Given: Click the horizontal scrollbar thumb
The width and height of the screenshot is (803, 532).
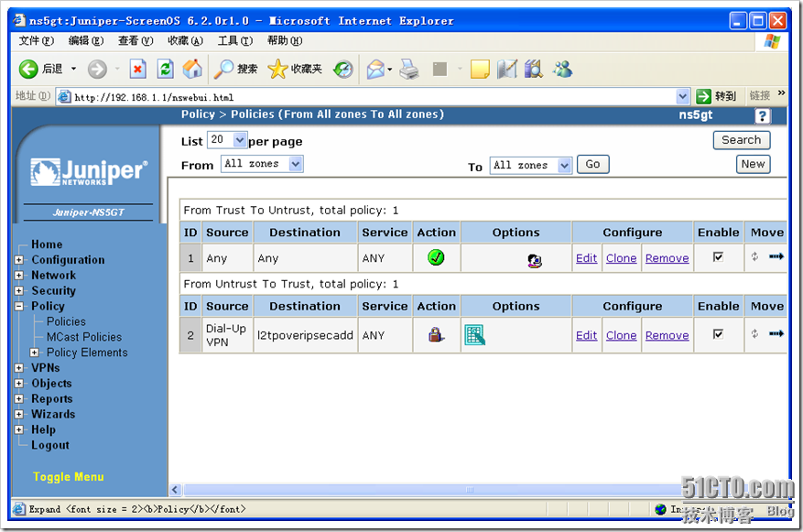Looking at the screenshot, I should [x=469, y=490].
